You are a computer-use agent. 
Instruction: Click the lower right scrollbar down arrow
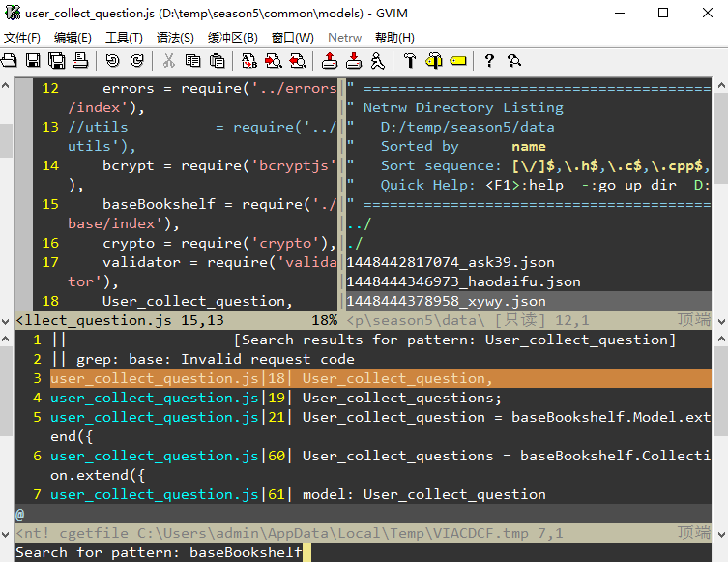tap(721, 534)
